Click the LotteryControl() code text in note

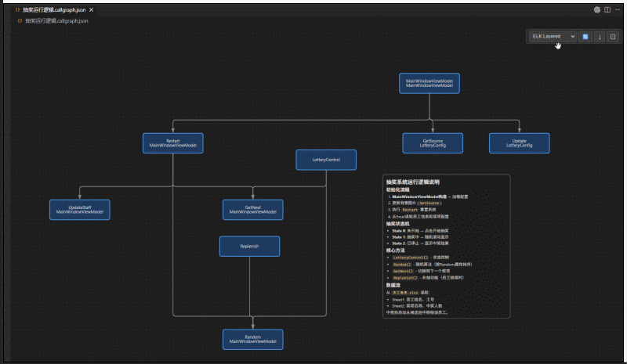pyautogui.click(x=410, y=258)
